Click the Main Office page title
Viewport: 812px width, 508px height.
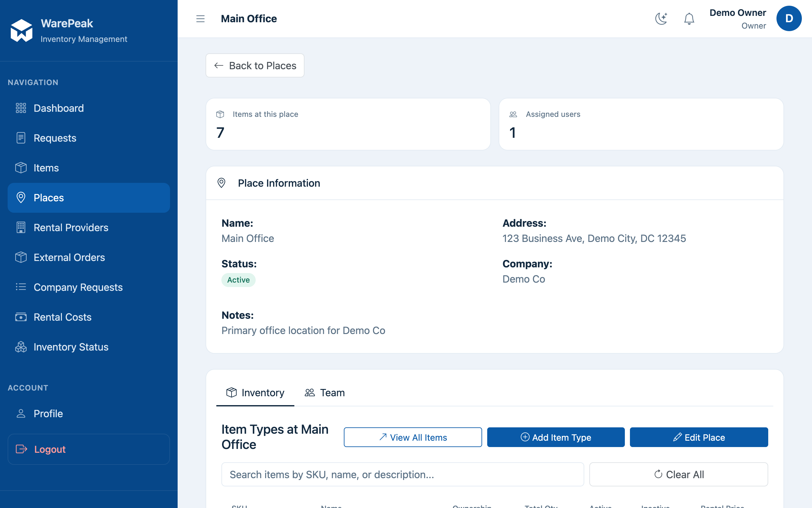[249, 19]
